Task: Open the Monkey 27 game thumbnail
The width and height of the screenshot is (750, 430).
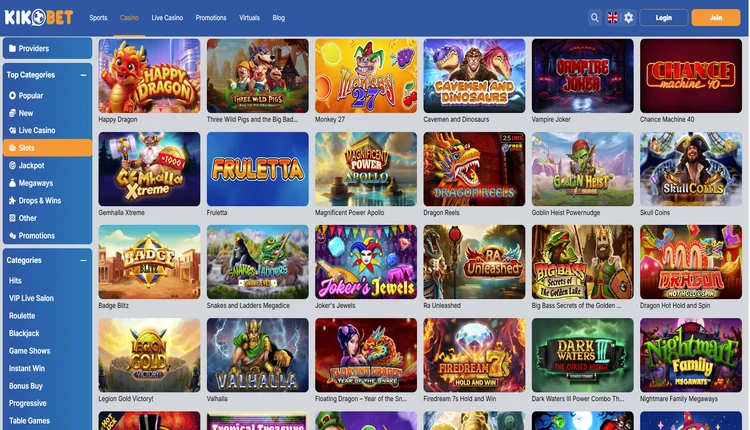Action: [366, 76]
